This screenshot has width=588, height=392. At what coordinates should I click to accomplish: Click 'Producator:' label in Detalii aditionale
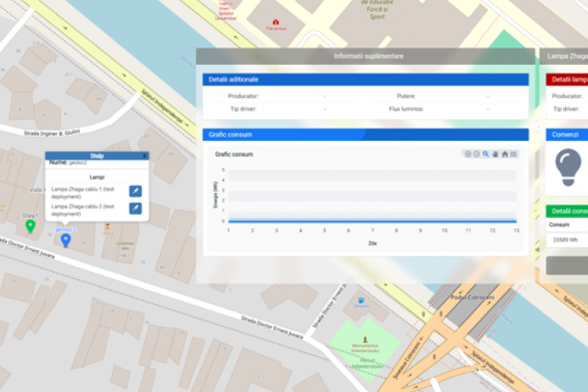[x=243, y=96]
